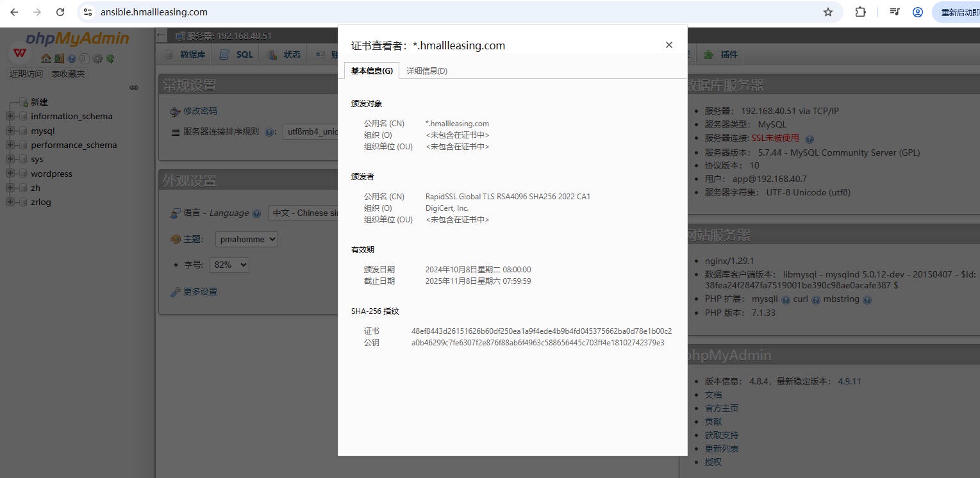The width and height of the screenshot is (980, 478).
Task: Switch to the 详细信息(D) tab
Action: 427,71
